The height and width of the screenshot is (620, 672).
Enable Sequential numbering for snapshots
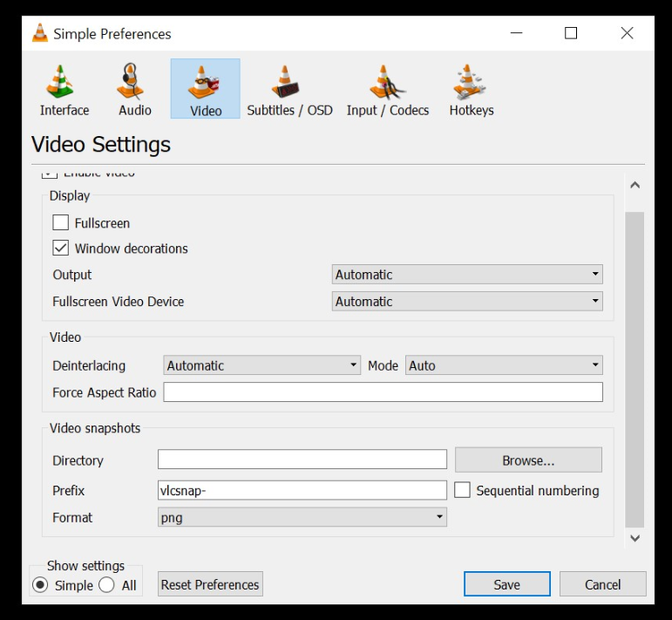click(462, 490)
